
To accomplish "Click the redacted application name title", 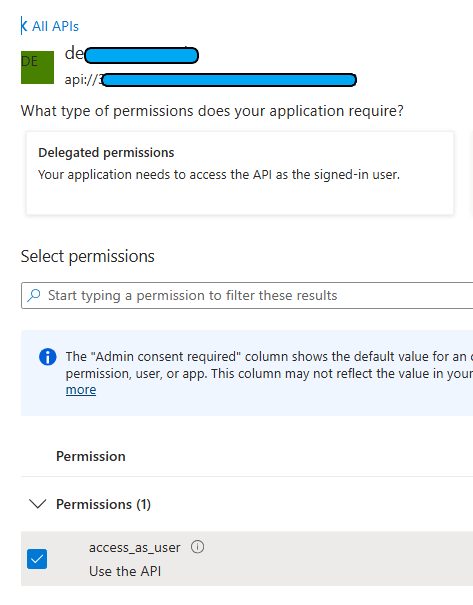I will [132, 54].
